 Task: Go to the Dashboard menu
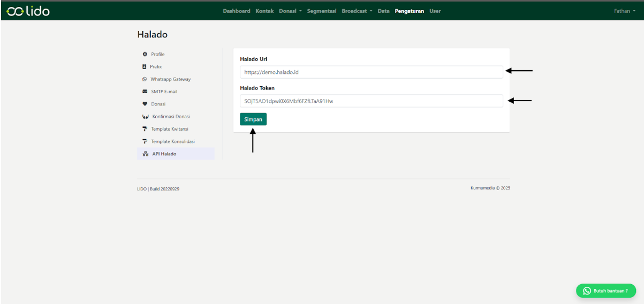pos(236,11)
